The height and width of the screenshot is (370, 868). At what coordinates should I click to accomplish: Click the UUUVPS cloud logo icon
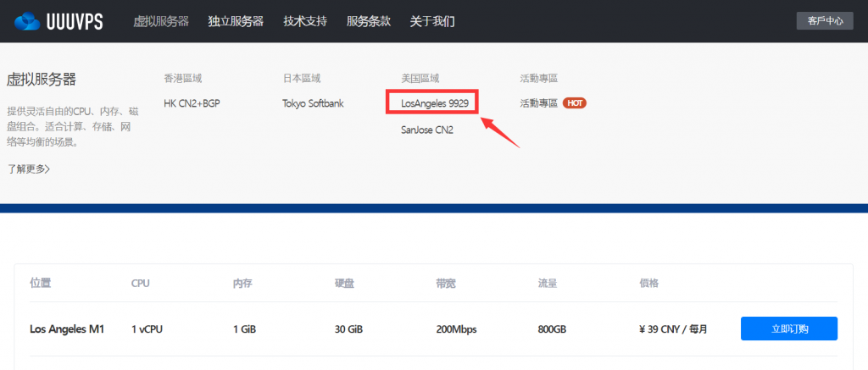(28, 21)
